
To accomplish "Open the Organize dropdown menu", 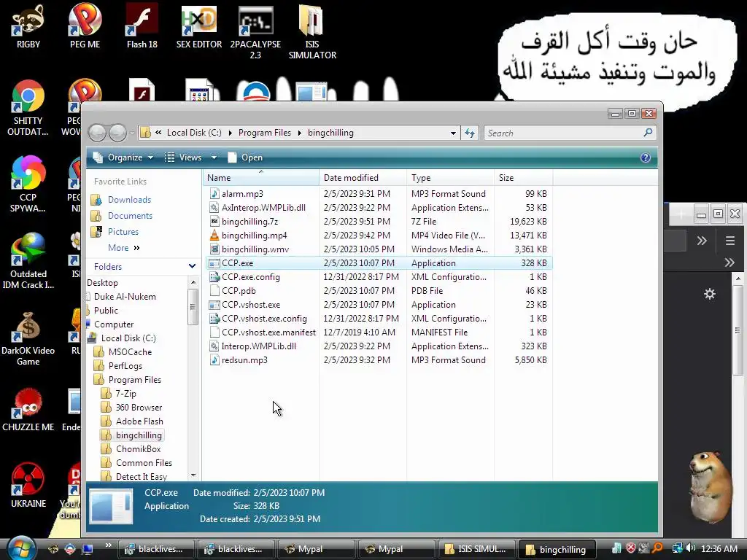I will coord(124,157).
